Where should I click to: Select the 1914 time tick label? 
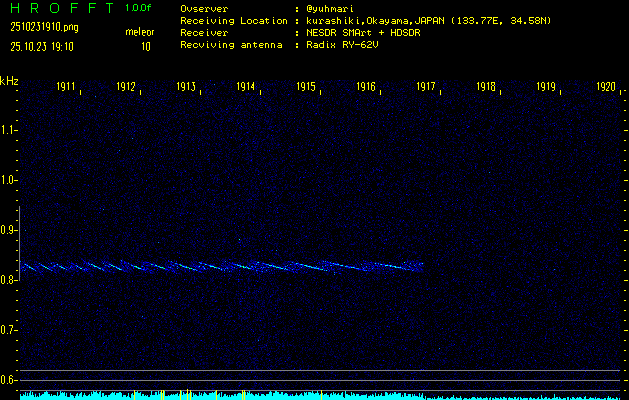pyautogui.click(x=246, y=88)
